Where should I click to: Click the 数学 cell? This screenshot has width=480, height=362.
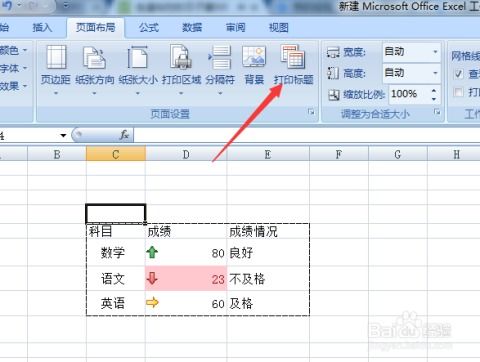(116, 253)
